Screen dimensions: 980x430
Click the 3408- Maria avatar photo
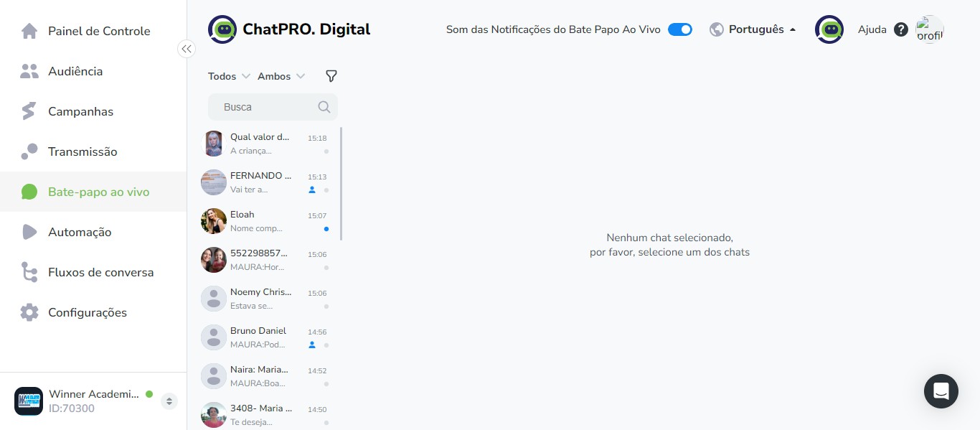tap(214, 415)
